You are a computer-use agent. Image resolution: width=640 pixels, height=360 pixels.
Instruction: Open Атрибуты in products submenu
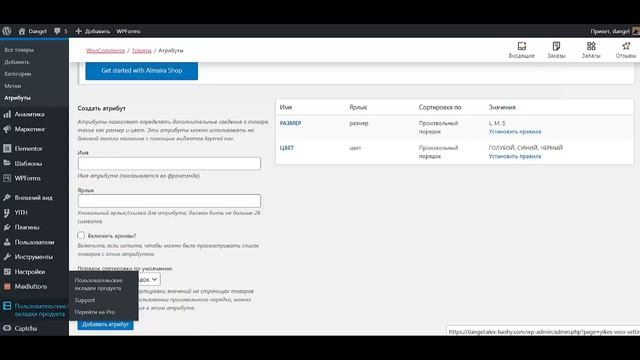[17, 98]
